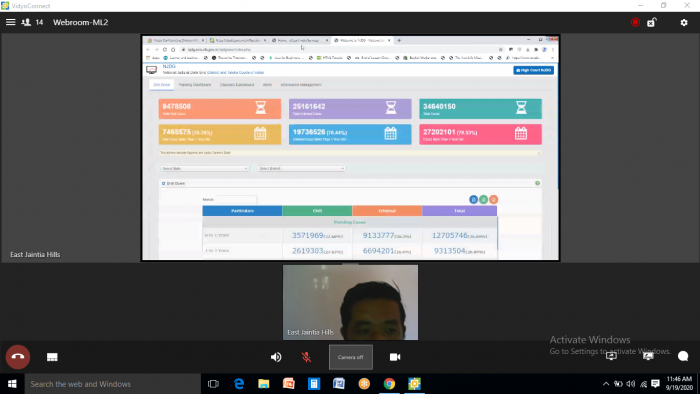Screen dimensions: 700x394
Task: Open VidyoConnect settings gear
Action: point(684,22)
